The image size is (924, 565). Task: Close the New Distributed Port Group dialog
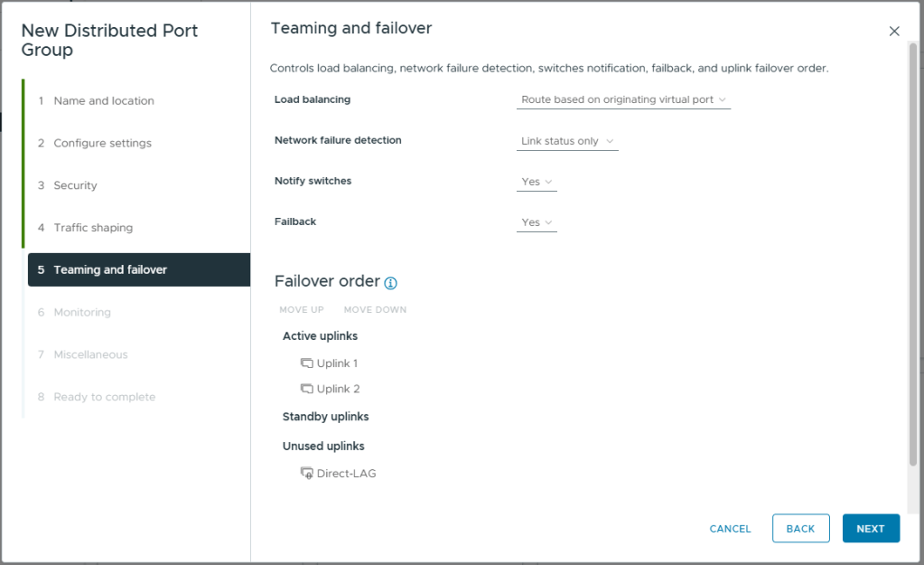click(x=894, y=31)
